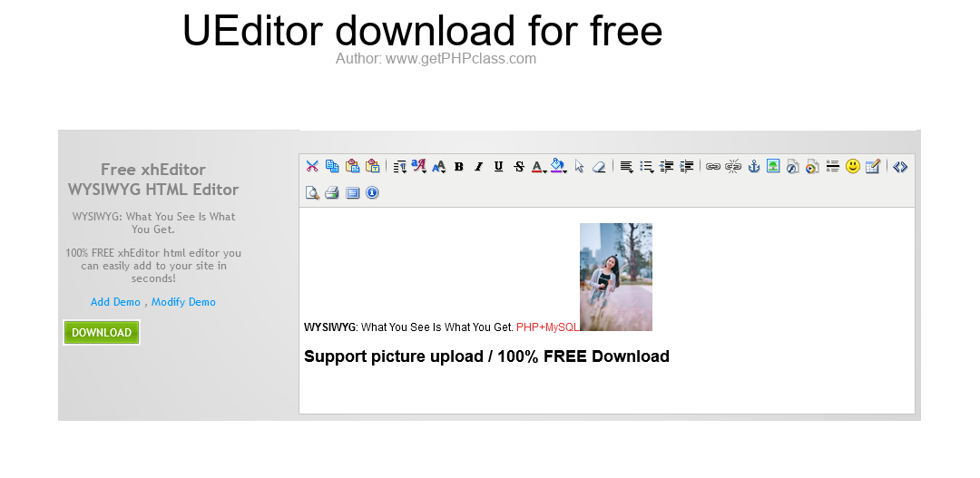Click the Cut scissors icon

[x=312, y=166]
